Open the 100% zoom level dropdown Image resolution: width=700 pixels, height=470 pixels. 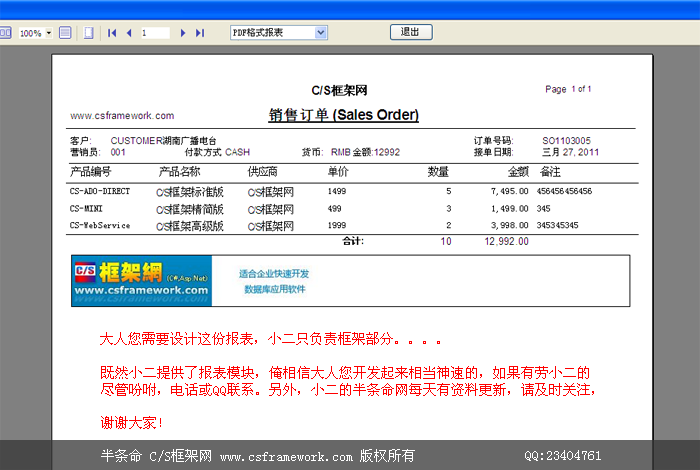(x=50, y=33)
